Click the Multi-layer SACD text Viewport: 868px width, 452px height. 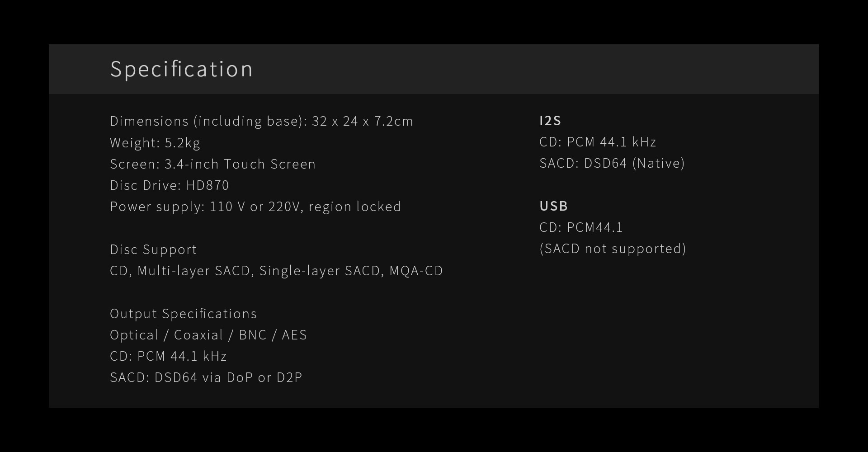click(x=193, y=271)
